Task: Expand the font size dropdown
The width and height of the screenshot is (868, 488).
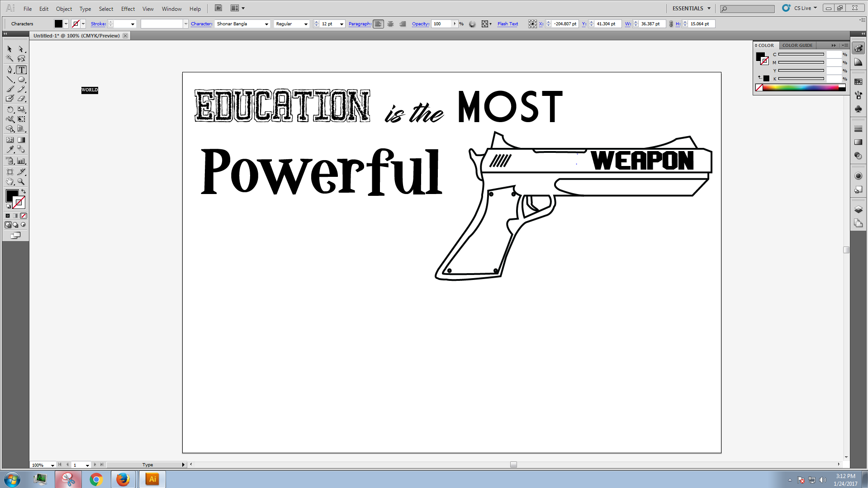Action: click(342, 24)
